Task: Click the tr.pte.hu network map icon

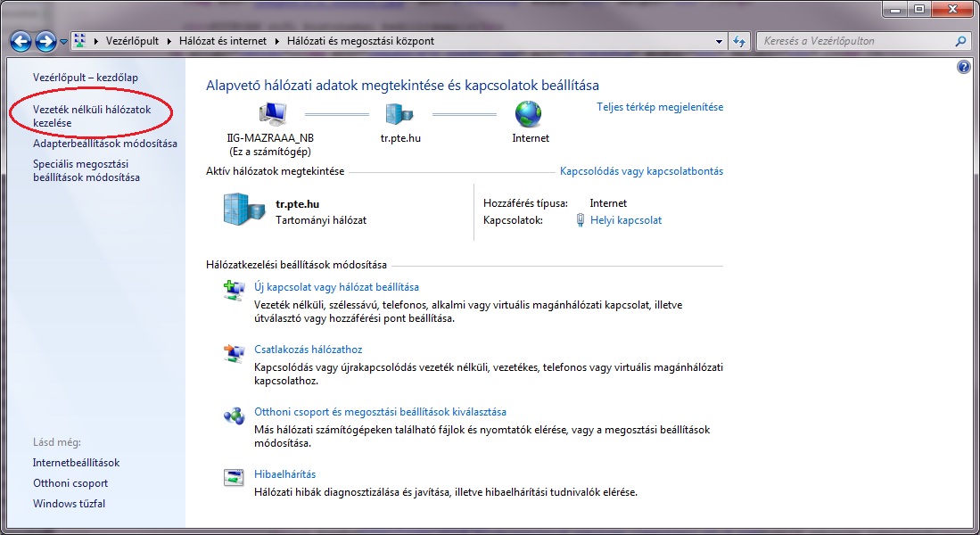Action: coord(399,114)
